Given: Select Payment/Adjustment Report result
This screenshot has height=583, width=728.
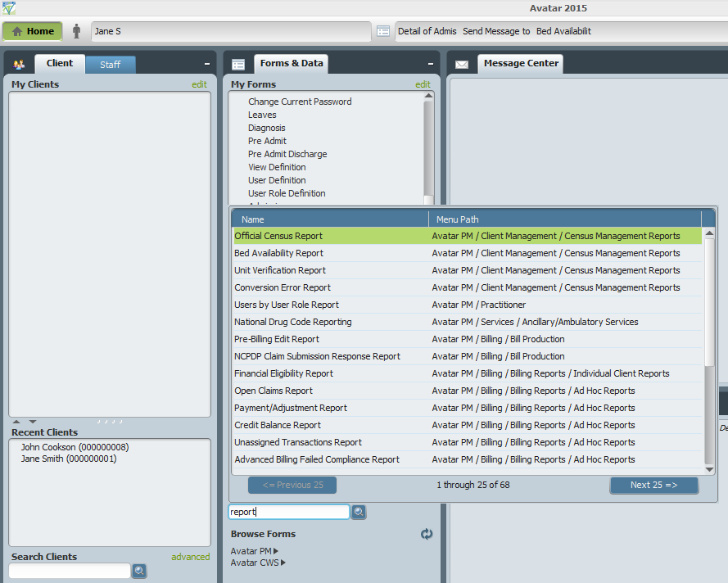Looking at the screenshot, I should click(x=468, y=408).
